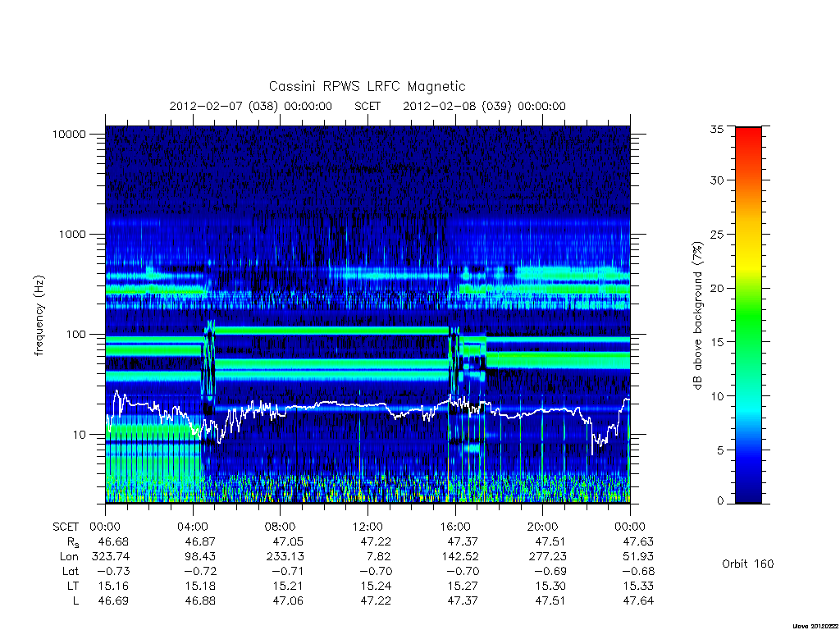This screenshot has height=630, width=840.
Task: Click the 'Orbit 160' label
Action: [748, 564]
